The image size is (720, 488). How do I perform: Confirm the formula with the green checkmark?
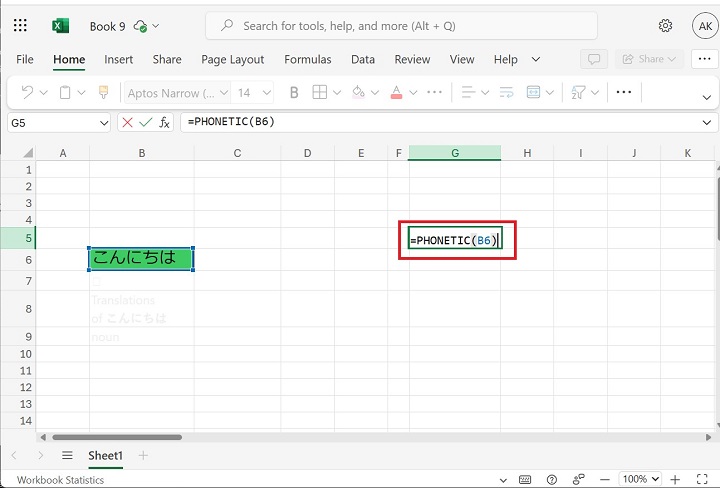[146, 122]
